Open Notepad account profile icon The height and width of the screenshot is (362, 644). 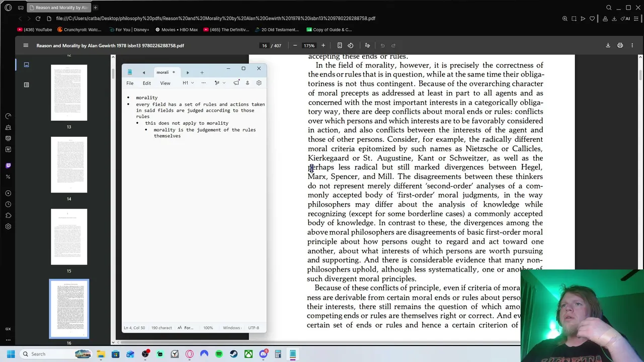pos(247,83)
